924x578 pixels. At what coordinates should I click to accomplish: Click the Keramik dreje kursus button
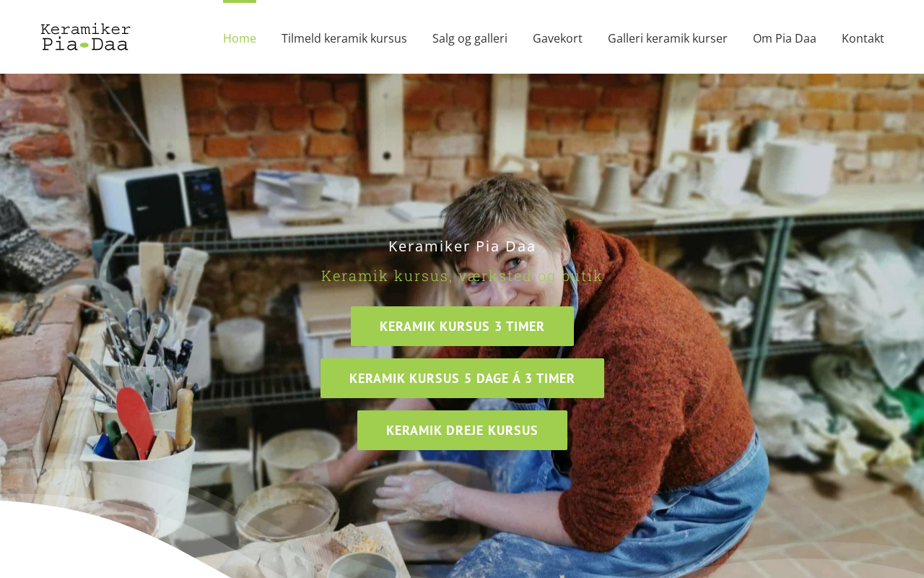[x=462, y=430]
